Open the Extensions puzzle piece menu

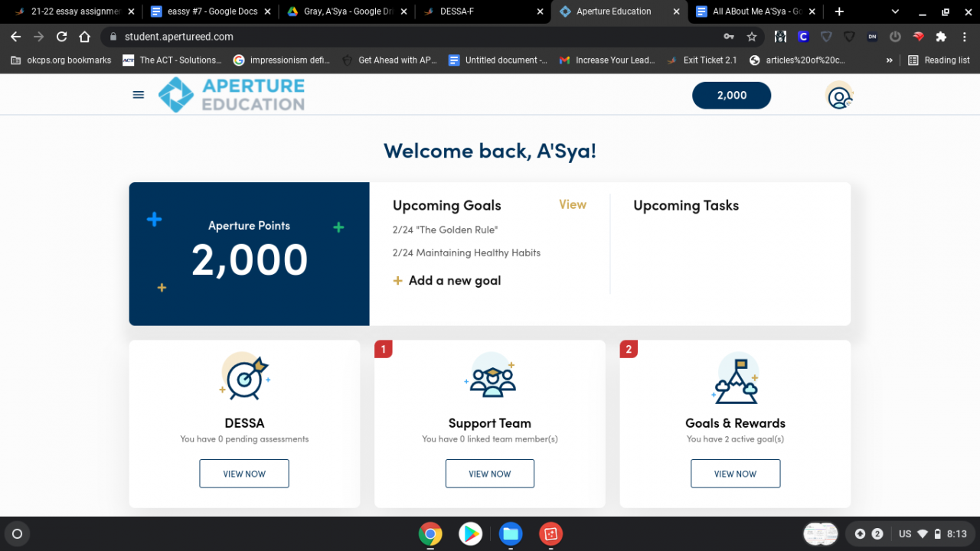point(942,37)
